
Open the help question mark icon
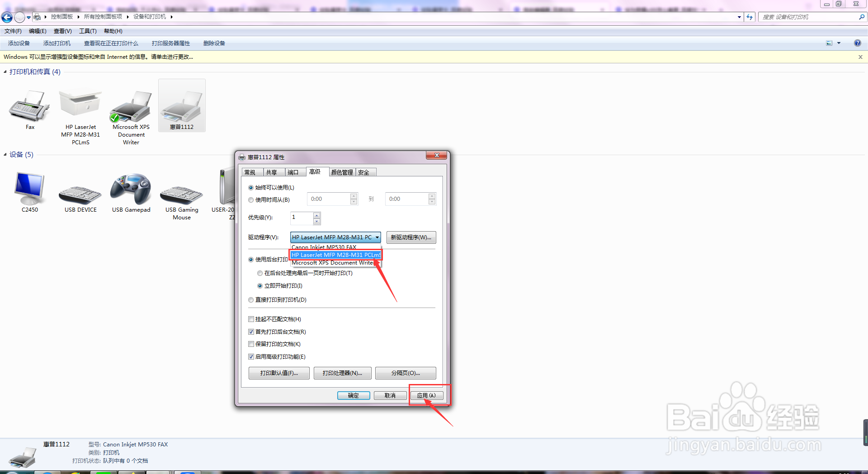[857, 43]
